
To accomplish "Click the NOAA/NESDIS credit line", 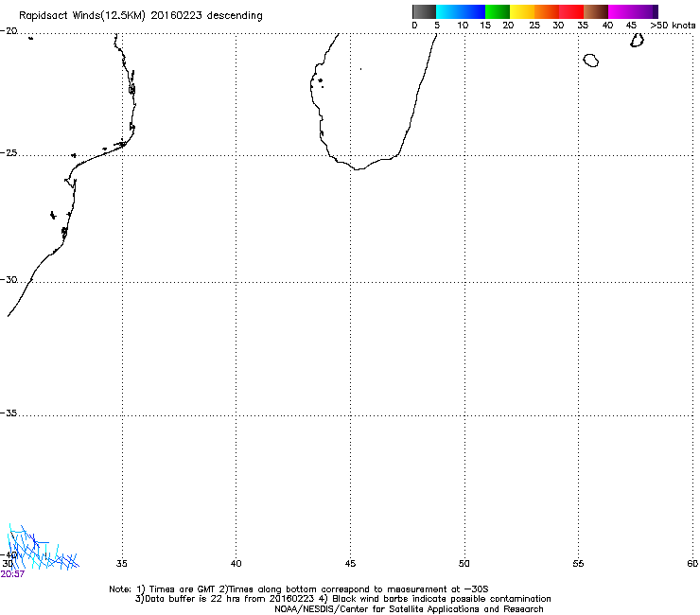I will tap(409, 609).
